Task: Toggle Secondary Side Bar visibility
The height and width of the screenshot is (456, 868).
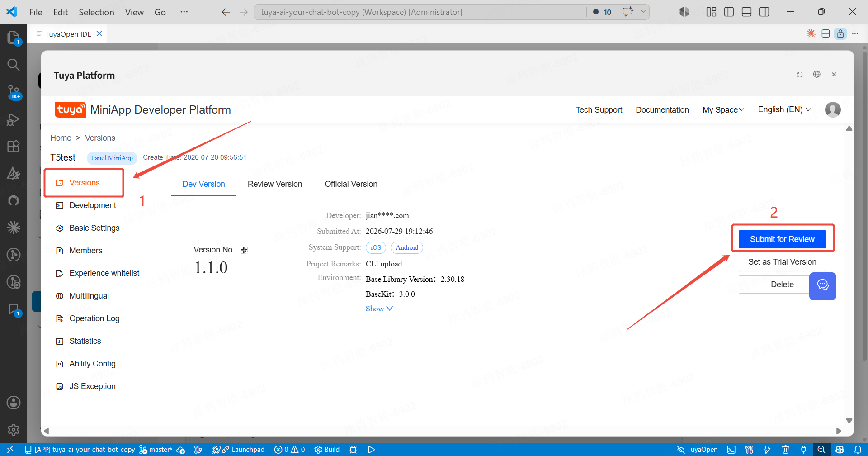Action: tap(764, 12)
